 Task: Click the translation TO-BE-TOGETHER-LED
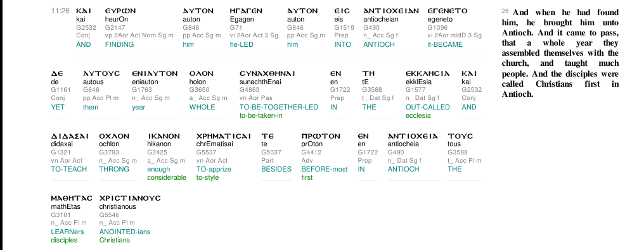coord(279,107)
